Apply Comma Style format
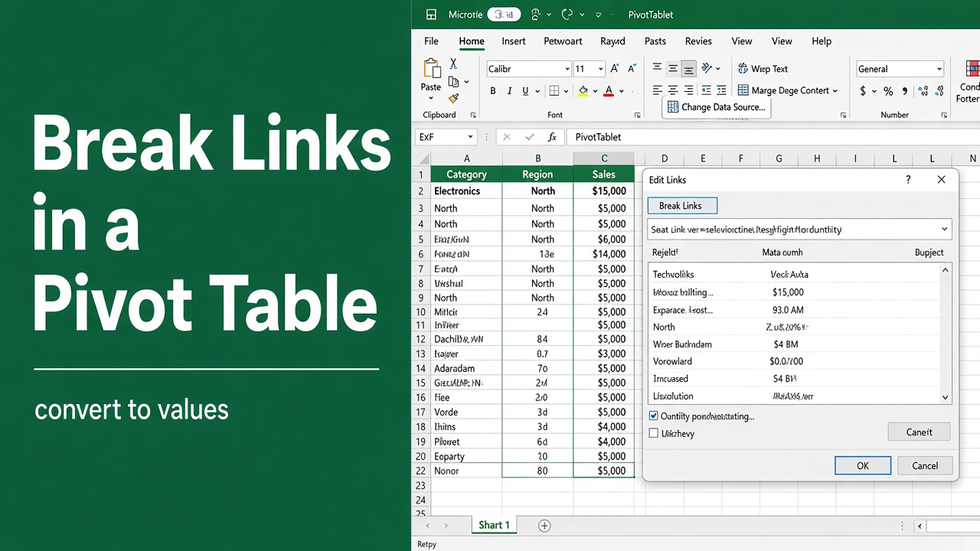Screen dimensions: 980x551 (x=905, y=91)
